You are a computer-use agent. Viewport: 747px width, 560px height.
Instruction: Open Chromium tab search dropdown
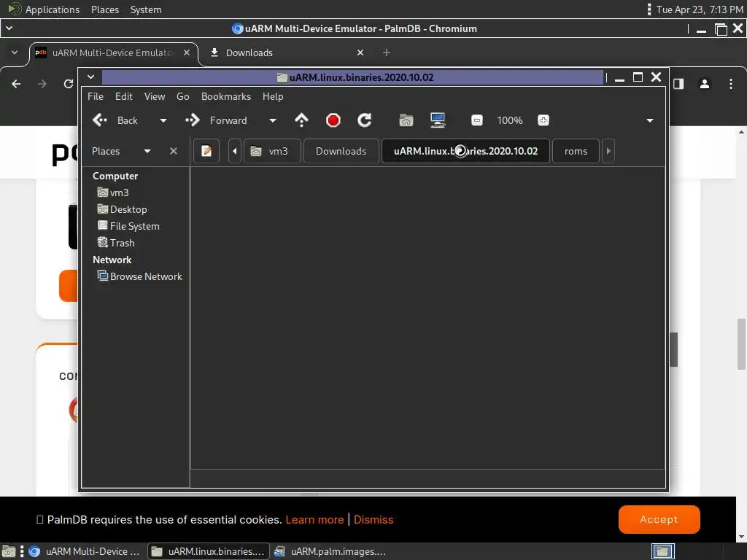(15, 52)
